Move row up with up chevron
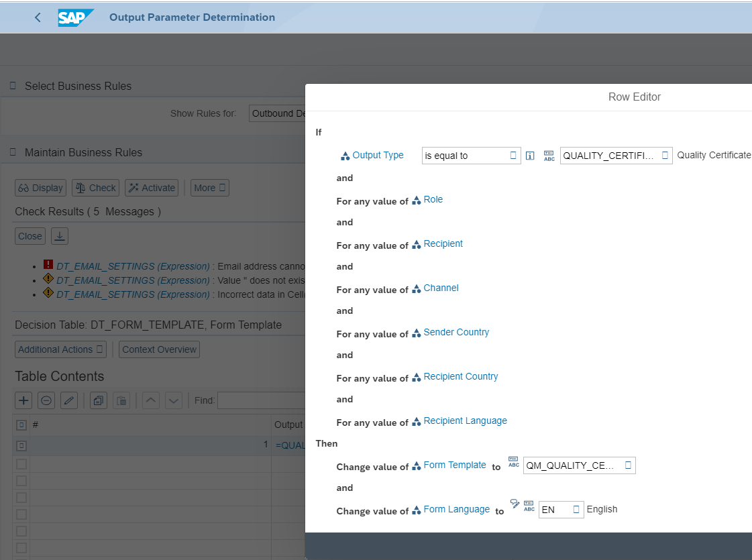This screenshot has width=752, height=560. 150,400
